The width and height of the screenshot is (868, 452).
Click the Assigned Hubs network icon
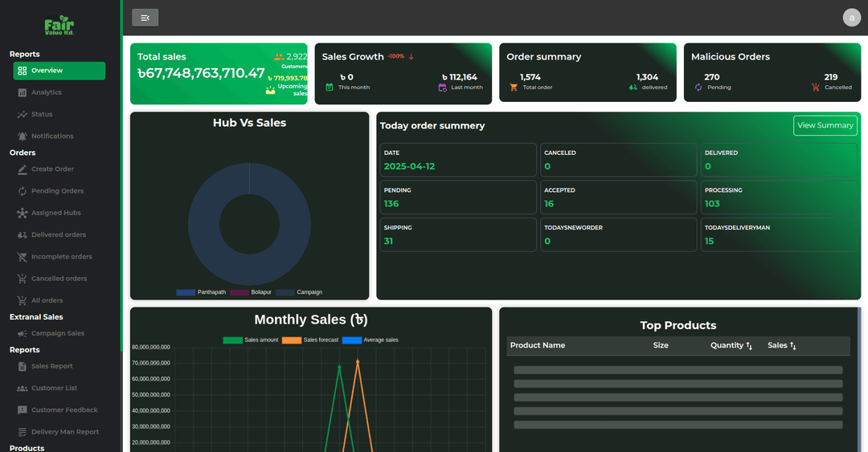23,213
